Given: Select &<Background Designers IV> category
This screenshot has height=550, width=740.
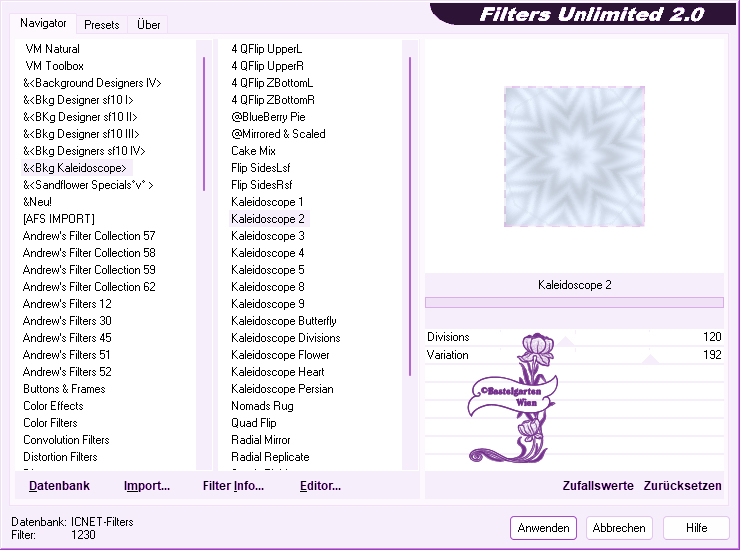Looking at the screenshot, I should tap(92, 83).
